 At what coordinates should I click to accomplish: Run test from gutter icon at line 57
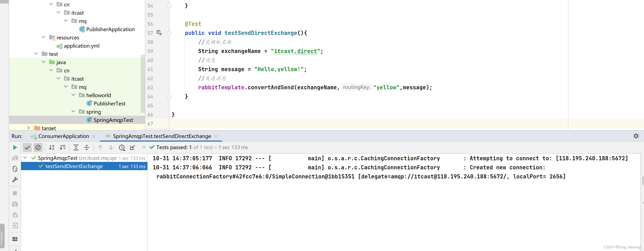click(159, 33)
